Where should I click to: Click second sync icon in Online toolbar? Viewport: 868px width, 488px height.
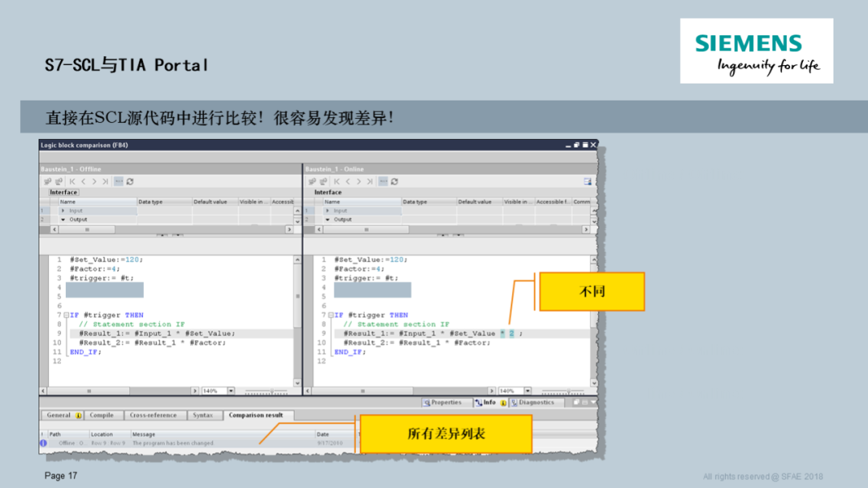323,182
